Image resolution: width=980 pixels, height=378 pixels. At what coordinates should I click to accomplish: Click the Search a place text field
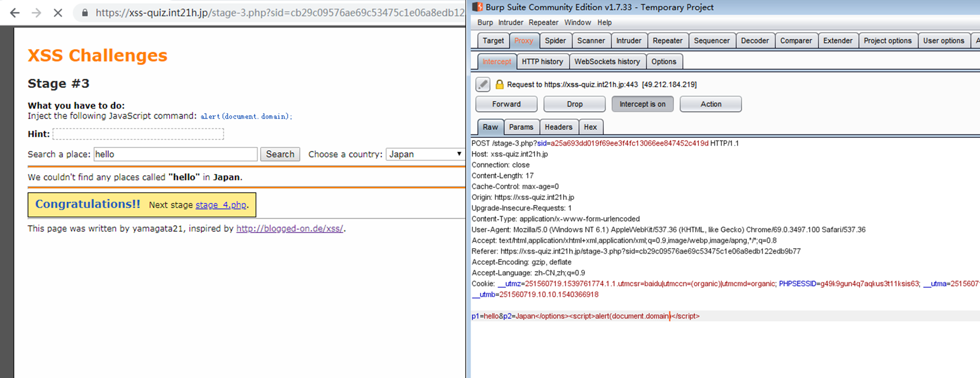pos(176,154)
